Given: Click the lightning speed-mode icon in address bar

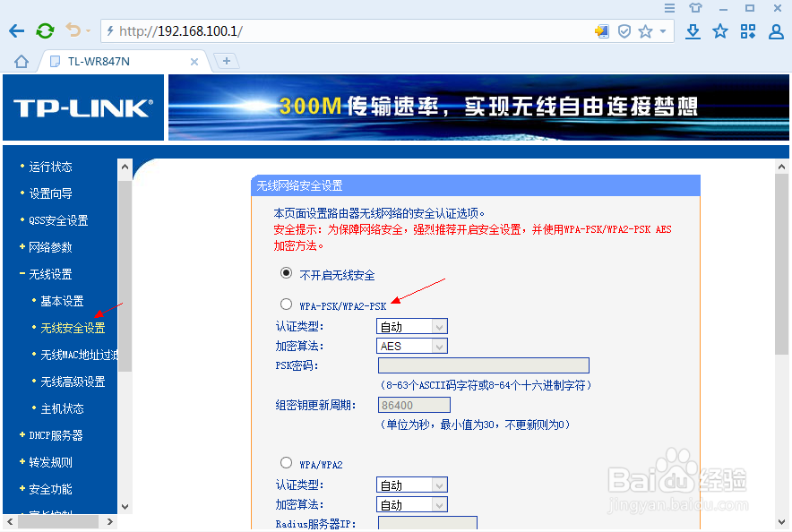Looking at the screenshot, I should [x=110, y=31].
